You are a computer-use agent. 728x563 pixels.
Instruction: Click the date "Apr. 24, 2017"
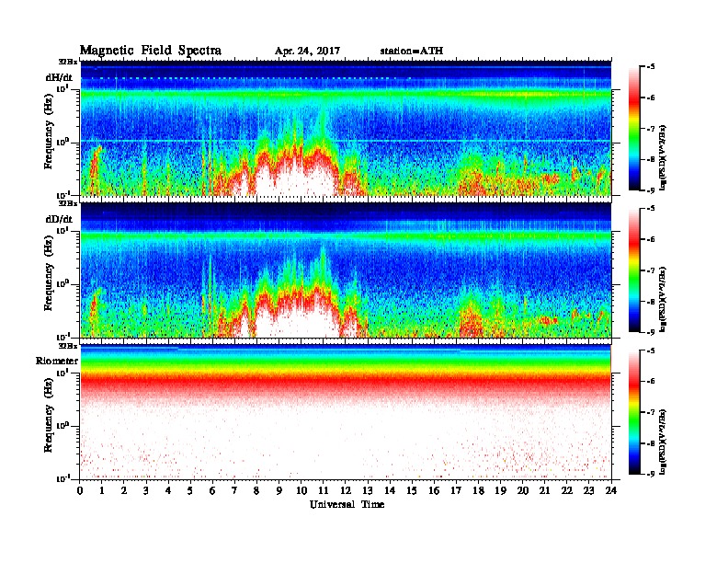(307, 52)
